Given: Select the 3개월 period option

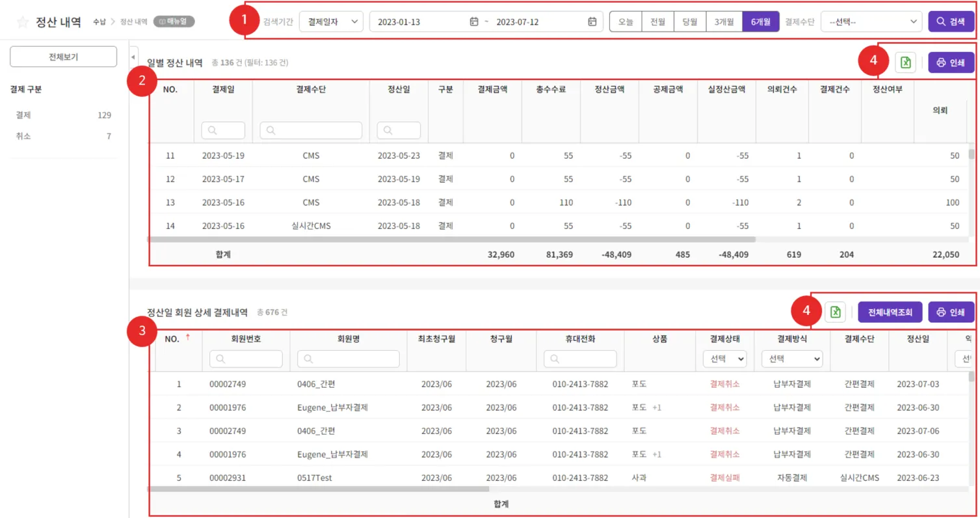Looking at the screenshot, I should point(724,21).
